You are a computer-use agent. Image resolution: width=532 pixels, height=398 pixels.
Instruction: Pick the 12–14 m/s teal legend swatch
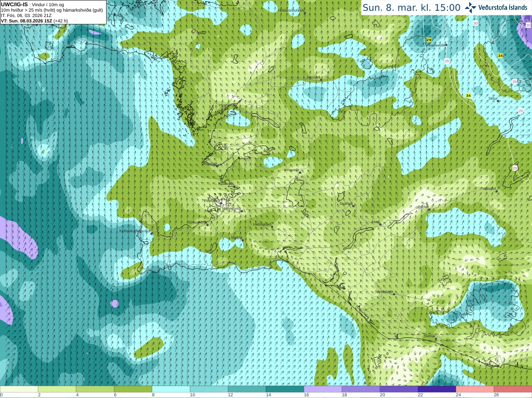(x=247, y=389)
